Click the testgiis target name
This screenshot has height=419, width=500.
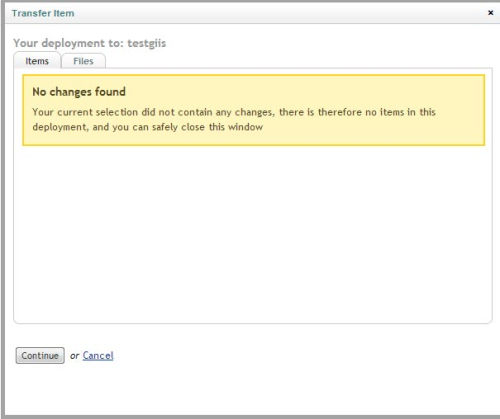(147, 43)
